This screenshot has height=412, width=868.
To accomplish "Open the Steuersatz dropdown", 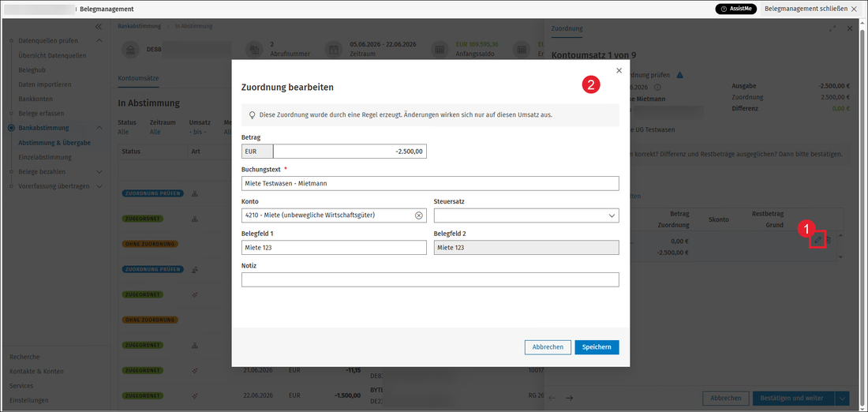I will pyautogui.click(x=526, y=215).
